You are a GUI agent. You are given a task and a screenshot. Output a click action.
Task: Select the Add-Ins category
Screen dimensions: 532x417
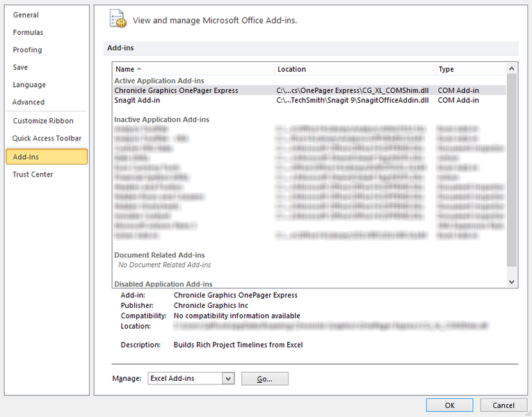coord(47,156)
